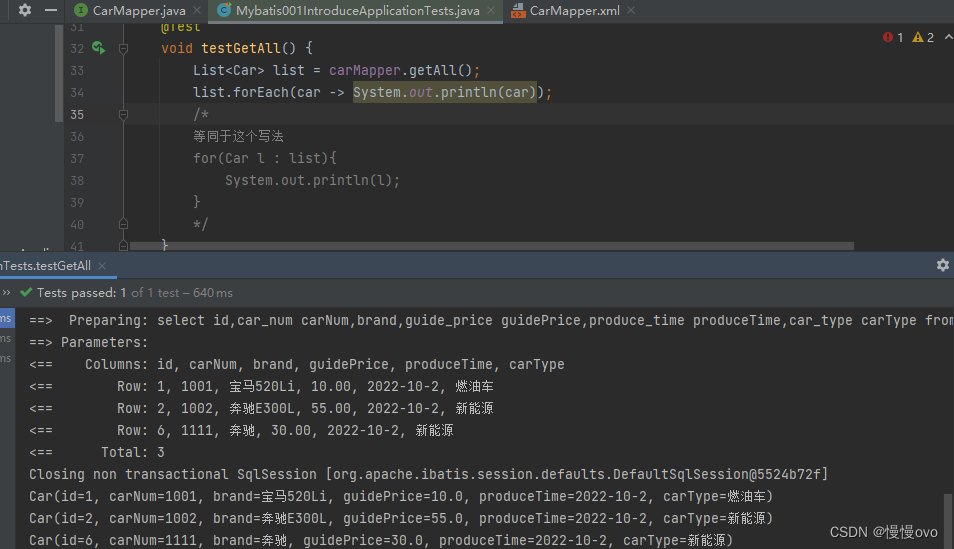The image size is (954, 549).
Task: Collapse block comment fold at line 35
Action: [x=123, y=115]
